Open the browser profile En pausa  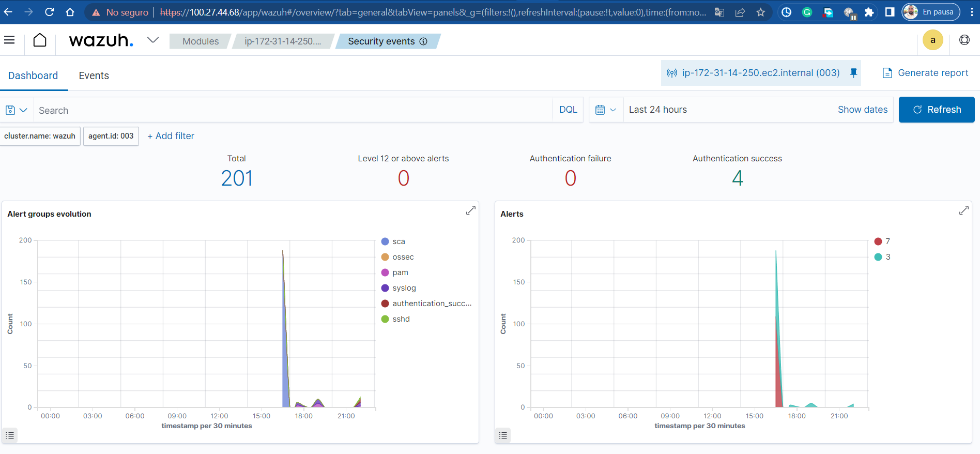pyautogui.click(x=931, y=12)
